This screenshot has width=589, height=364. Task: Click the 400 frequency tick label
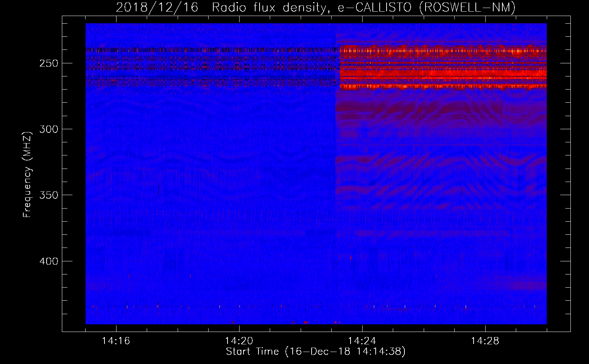tap(49, 261)
